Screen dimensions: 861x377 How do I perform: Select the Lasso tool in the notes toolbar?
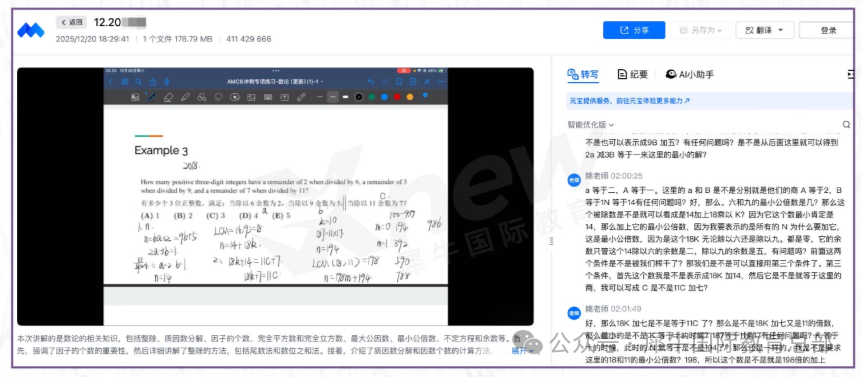click(x=217, y=97)
